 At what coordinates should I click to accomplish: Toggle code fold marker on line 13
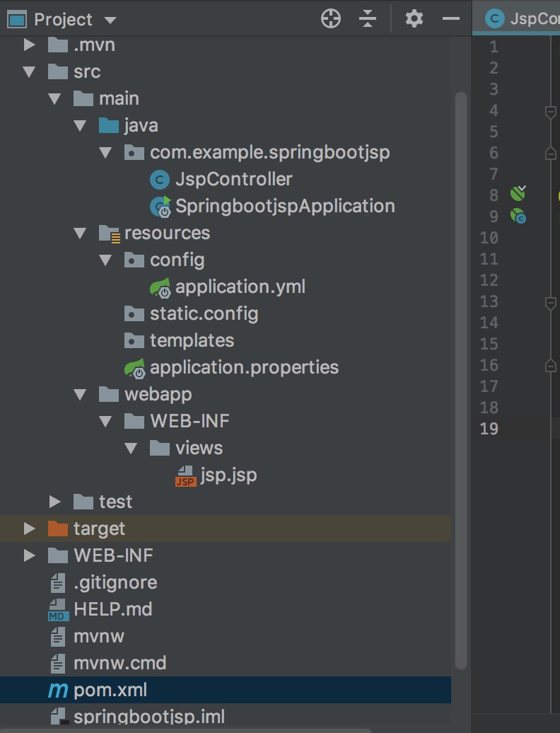550,302
